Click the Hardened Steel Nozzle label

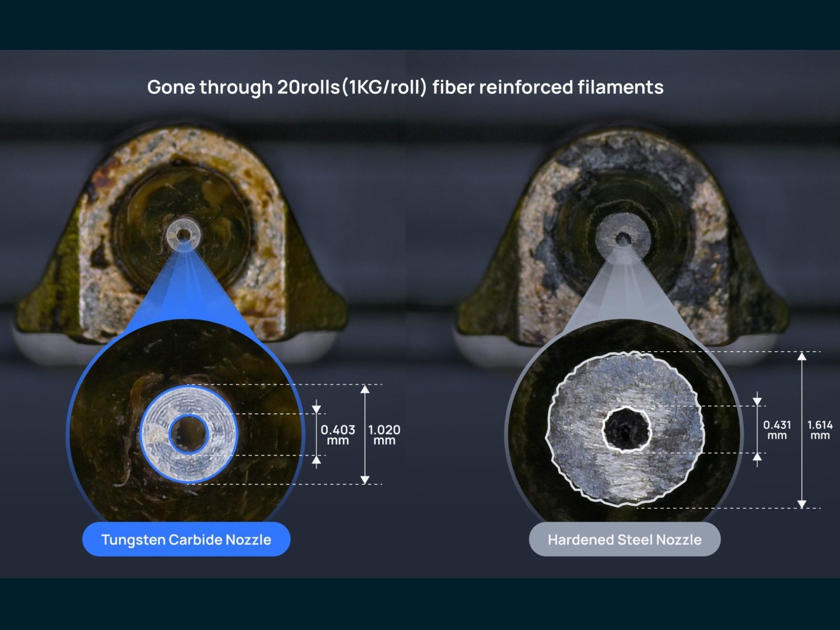(624, 540)
